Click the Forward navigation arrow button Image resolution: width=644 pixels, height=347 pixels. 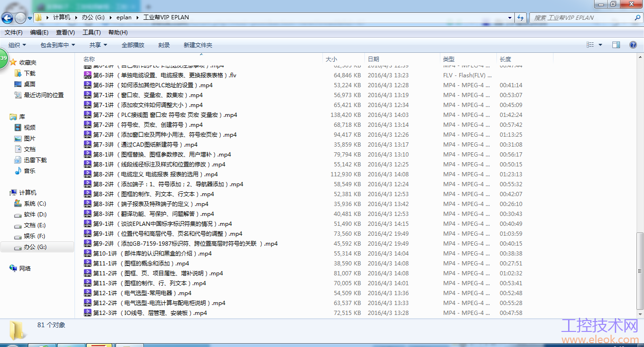20,18
